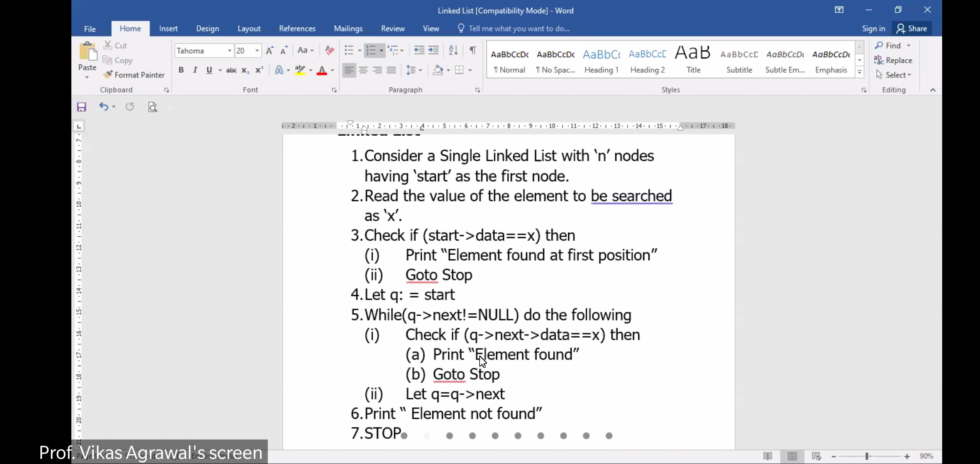Click the Clear All Formatting icon
Viewport: 980px width, 464px height.
(330, 50)
